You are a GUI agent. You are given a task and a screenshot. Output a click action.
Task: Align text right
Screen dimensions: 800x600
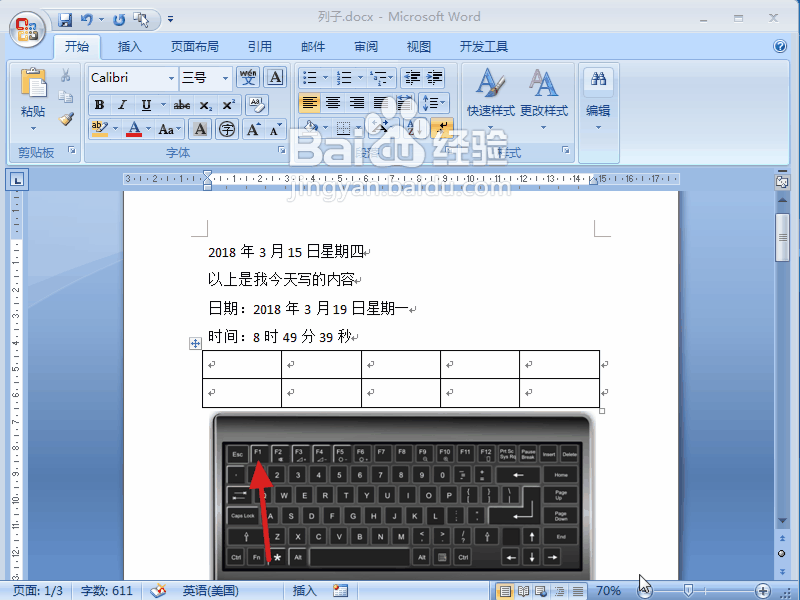pyautogui.click(x=357, y=103)
